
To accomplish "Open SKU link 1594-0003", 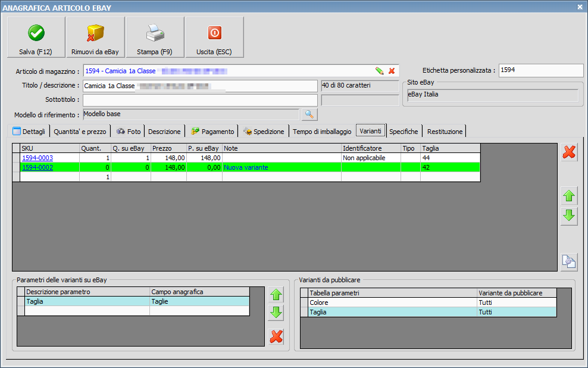I will [x=37, y=158].
